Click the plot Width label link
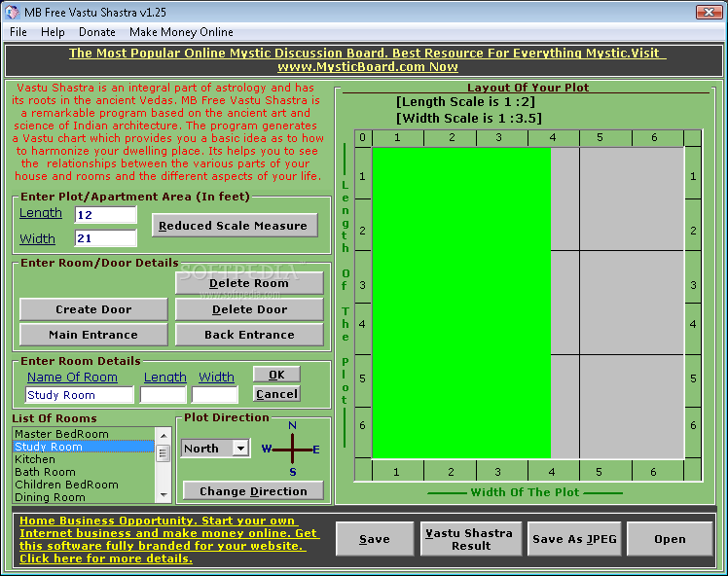The image size is (728, 576). click(37, 238)
